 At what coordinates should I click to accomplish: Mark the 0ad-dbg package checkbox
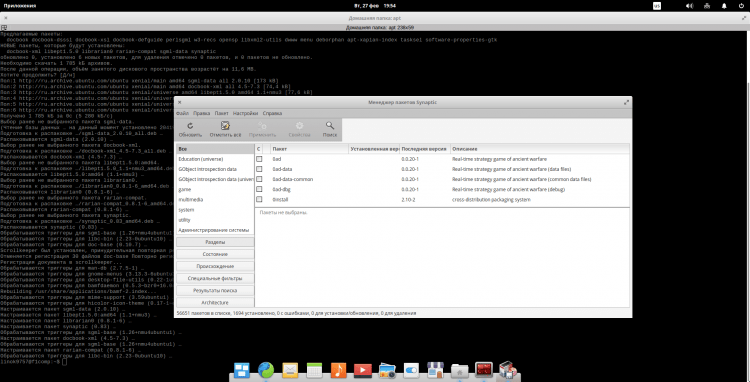pos(259,189)
